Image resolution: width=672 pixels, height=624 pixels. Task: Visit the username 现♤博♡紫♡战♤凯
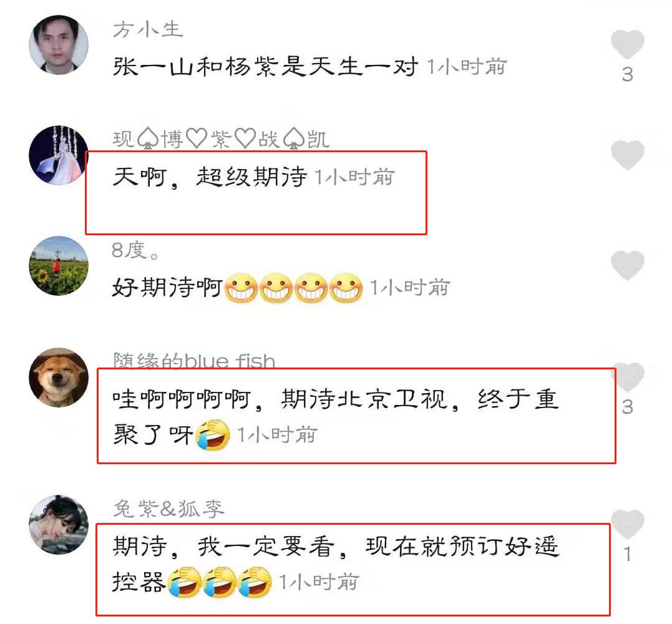pyautogui.click(x=221, y=139)
